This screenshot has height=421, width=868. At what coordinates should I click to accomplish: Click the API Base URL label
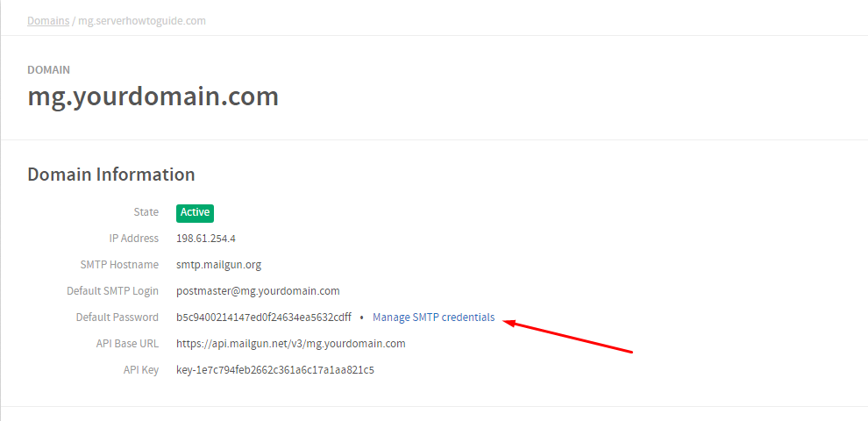coord(127,344)
